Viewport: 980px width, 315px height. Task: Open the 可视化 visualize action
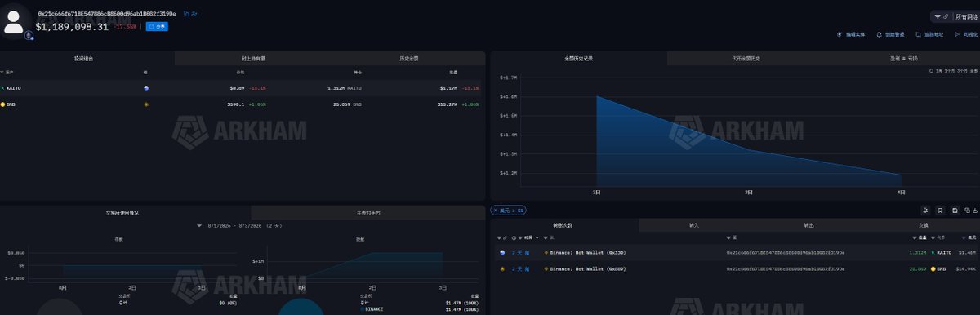pos(966,35)
